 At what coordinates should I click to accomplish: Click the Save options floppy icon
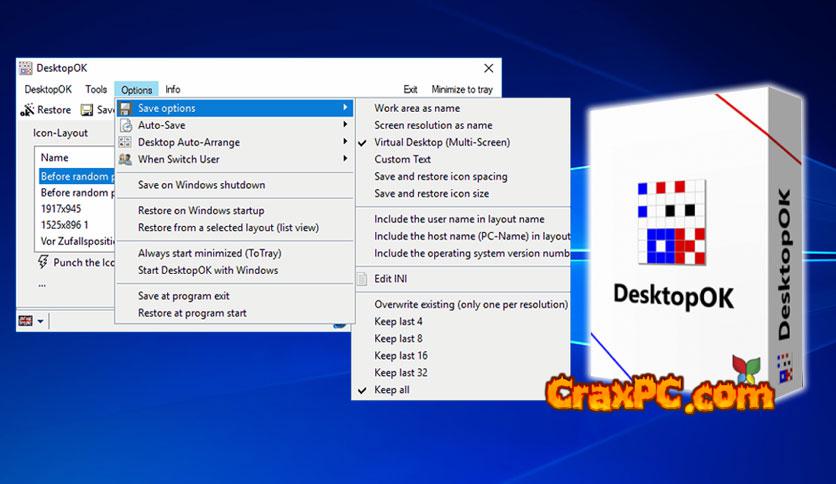click(125, 108)
